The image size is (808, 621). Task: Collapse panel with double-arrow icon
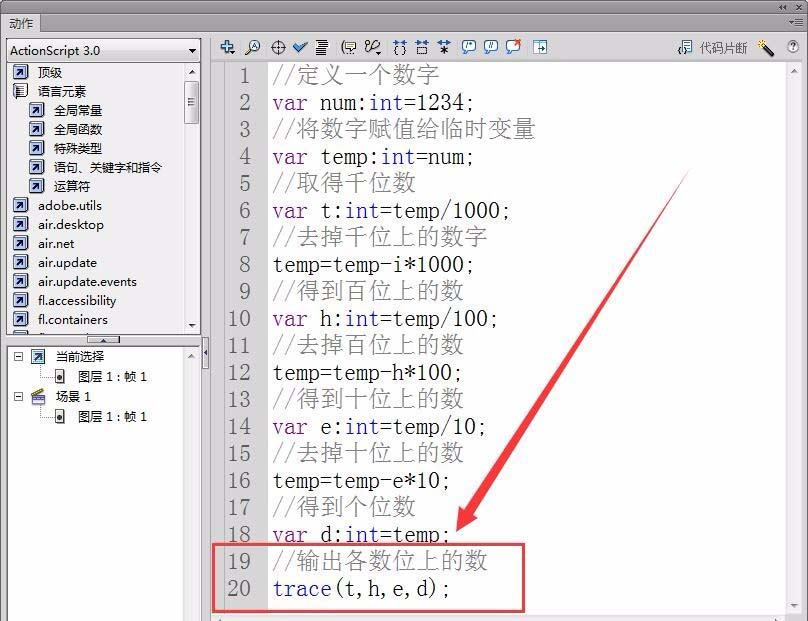[x=783, y=7]
